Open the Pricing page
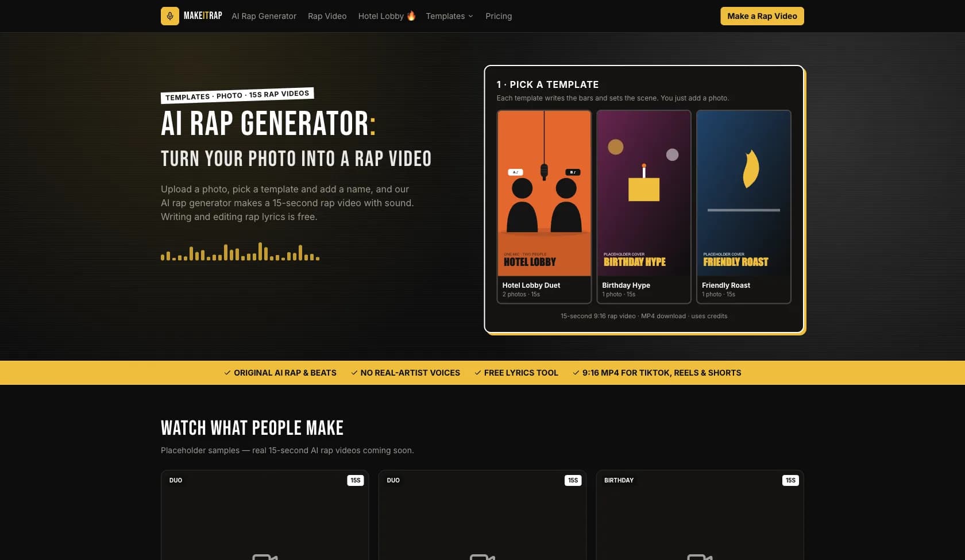Image resolution: width=965 pixels, height=560 pixels. (x=499, y=16)
